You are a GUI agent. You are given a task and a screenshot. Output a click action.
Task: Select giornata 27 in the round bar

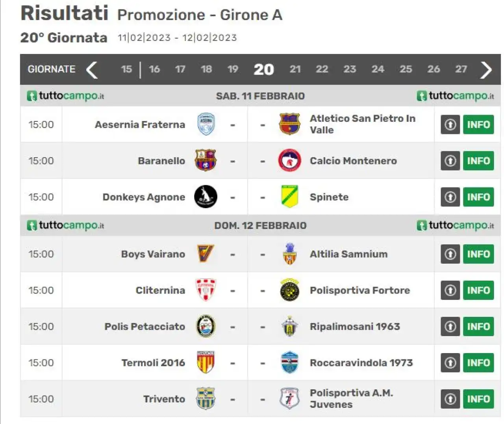click(461, 69)
